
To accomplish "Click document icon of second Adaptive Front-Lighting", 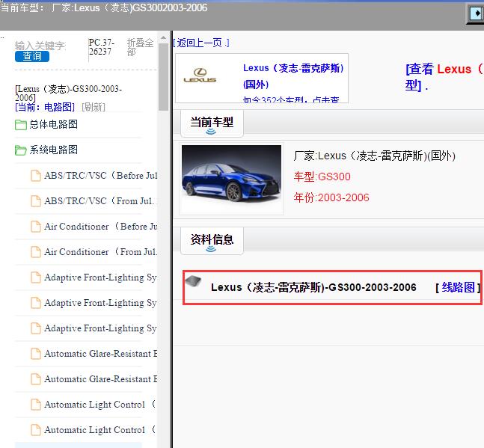I will pos(36,303).
